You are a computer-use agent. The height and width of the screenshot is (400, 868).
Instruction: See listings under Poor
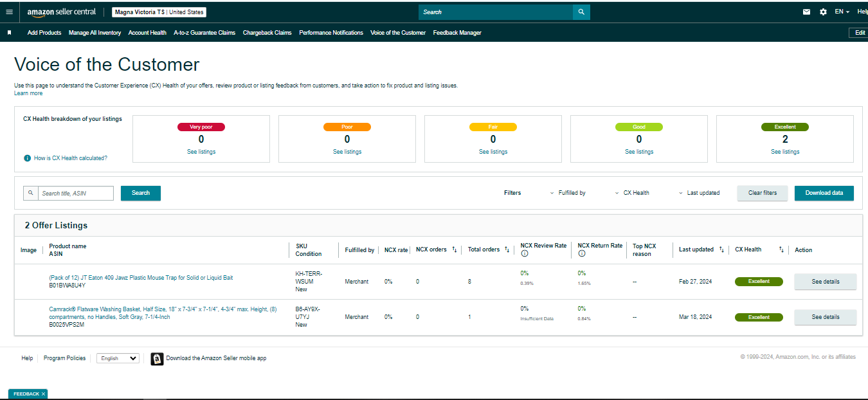347,152
